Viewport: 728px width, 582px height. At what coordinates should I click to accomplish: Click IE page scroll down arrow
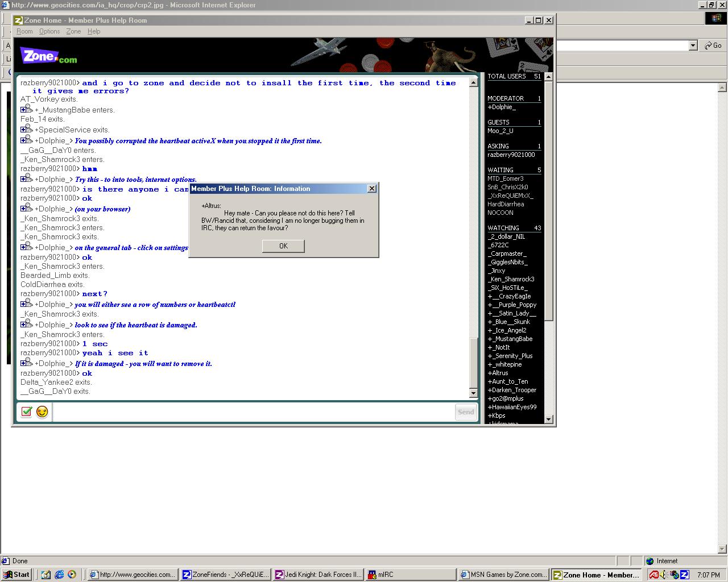click(x=723, y=548)
